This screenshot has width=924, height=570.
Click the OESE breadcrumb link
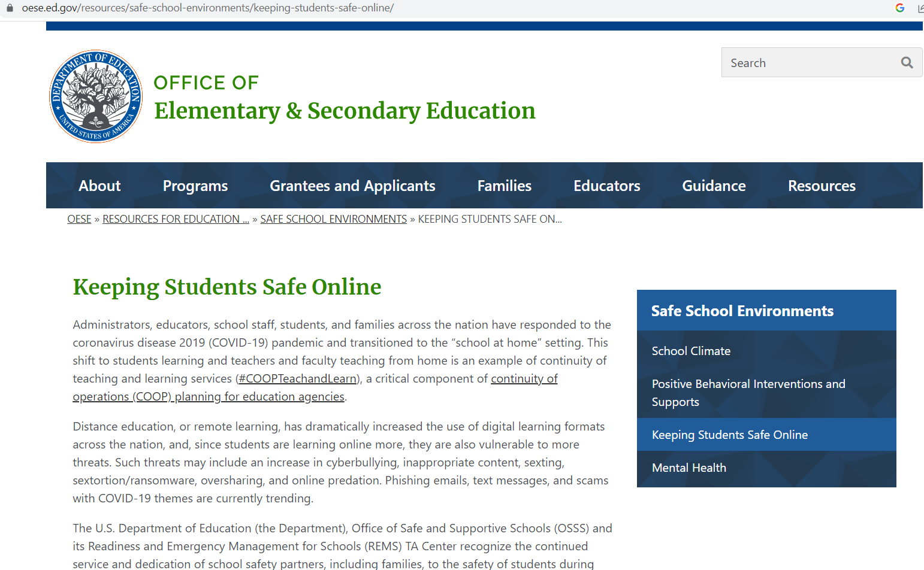click(x=79, y=219)
